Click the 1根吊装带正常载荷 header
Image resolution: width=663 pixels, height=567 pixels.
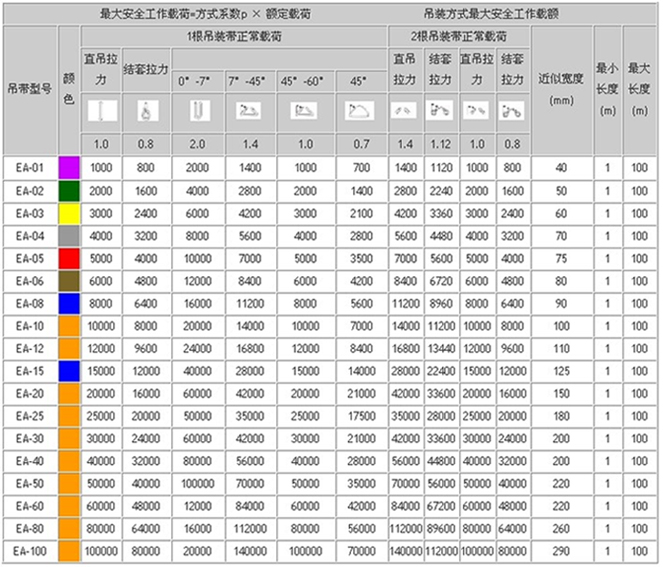(234, 36)
